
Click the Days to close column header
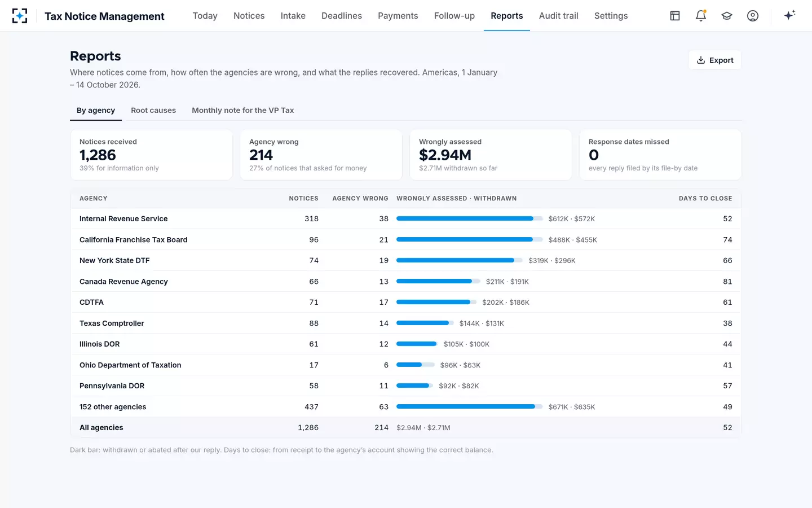[705, 199]
